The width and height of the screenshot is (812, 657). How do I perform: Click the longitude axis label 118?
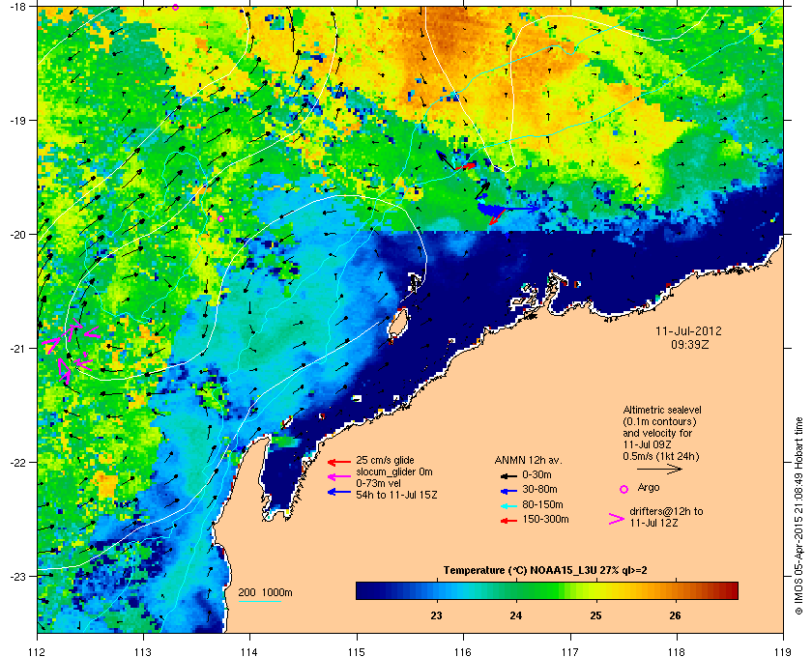coord(677,652)
